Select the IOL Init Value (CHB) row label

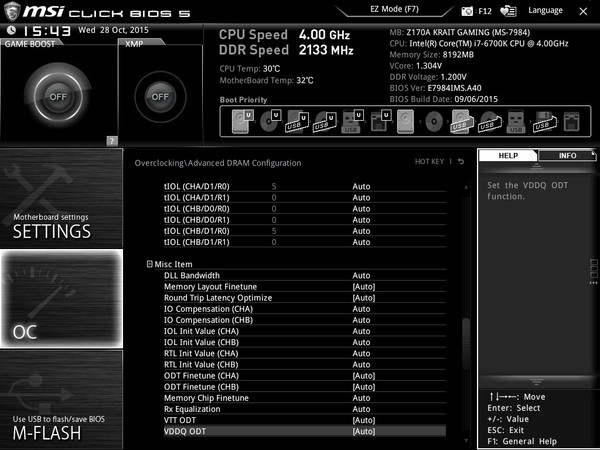[201, 342]
